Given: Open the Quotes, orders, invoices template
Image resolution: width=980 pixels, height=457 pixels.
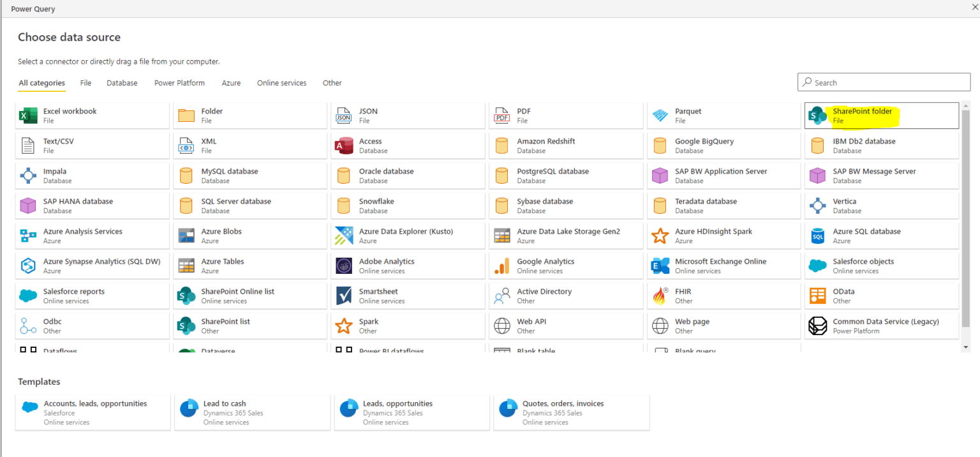Looking at the screenshot, I should pos(571,412).
